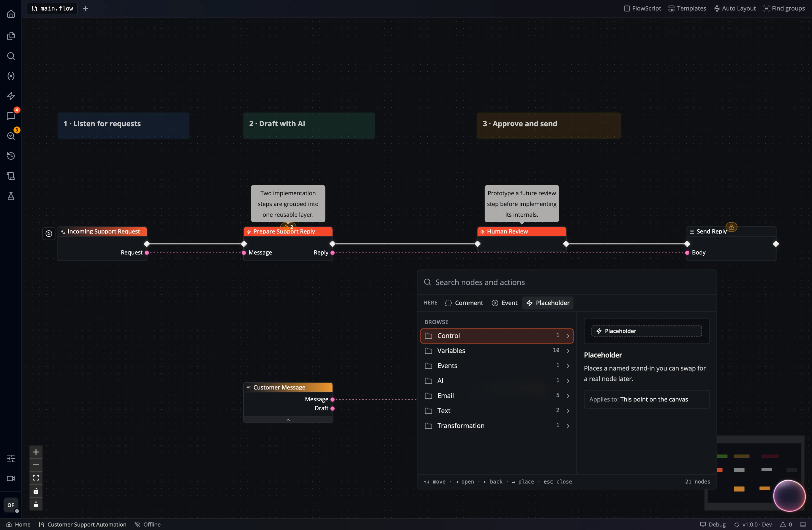Toggle the bottom-right panel layout icon
Viewport: 812px width, 530px height.
[x=803, y=524]
